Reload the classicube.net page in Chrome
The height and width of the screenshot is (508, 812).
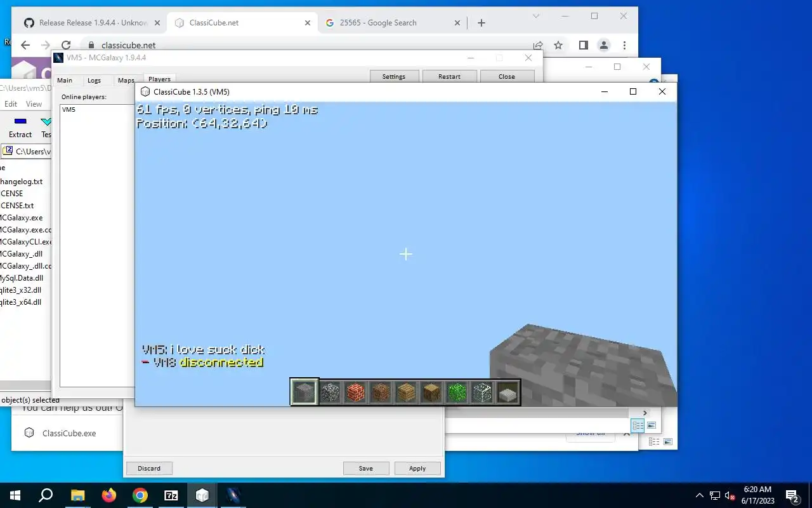[x=65, y=45]
